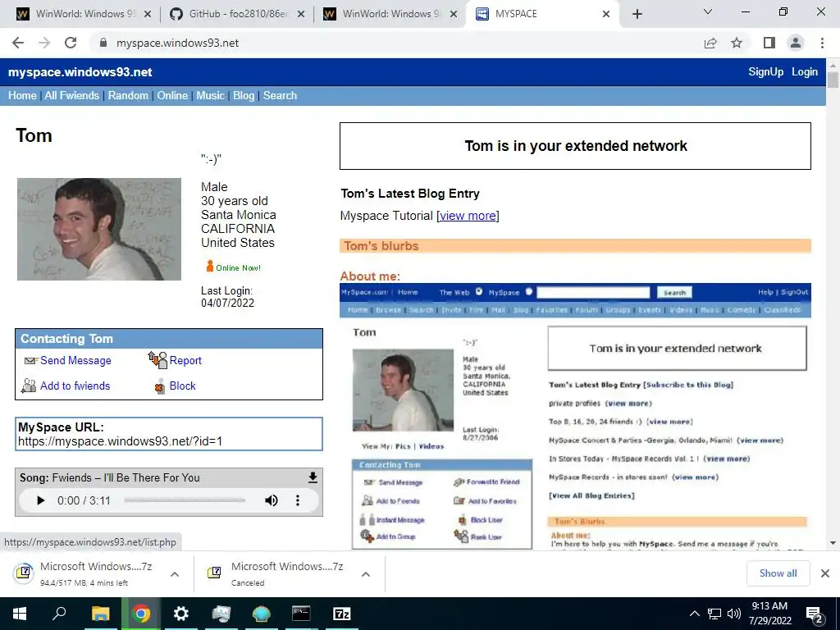Play the Fwiends song

[x=40, y=500]
